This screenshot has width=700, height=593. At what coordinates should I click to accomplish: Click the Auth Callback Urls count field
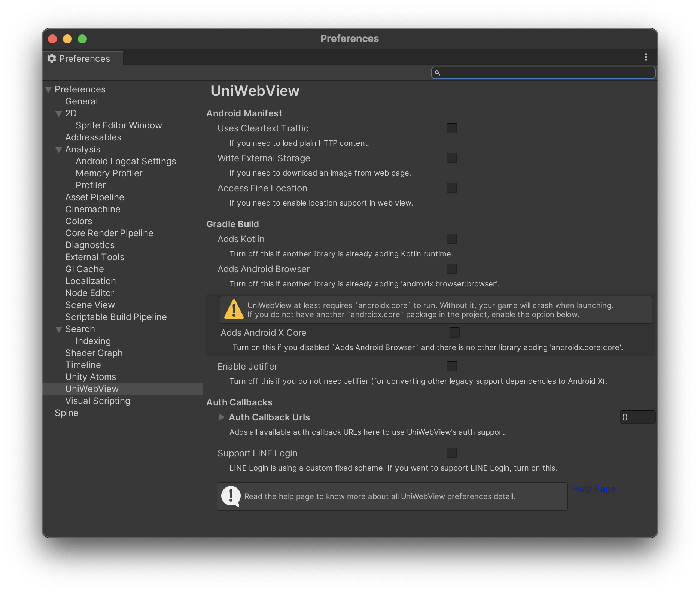click(x=637, y=417)
